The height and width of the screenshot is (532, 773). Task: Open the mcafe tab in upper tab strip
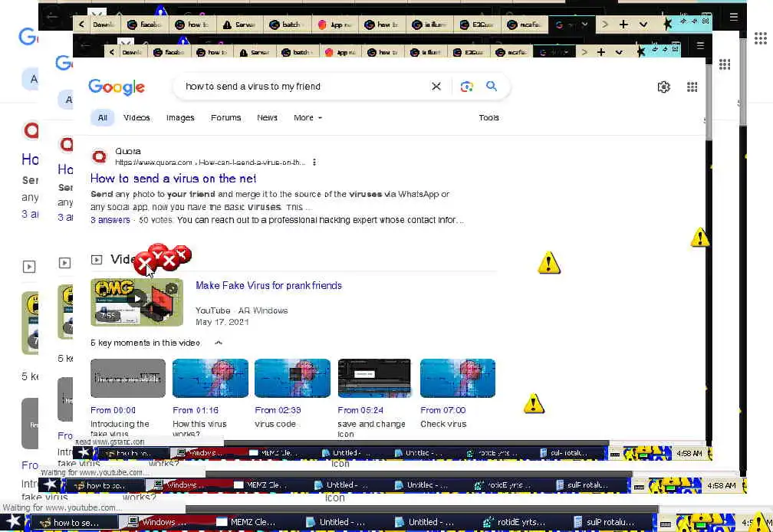[x=525, y=25]
